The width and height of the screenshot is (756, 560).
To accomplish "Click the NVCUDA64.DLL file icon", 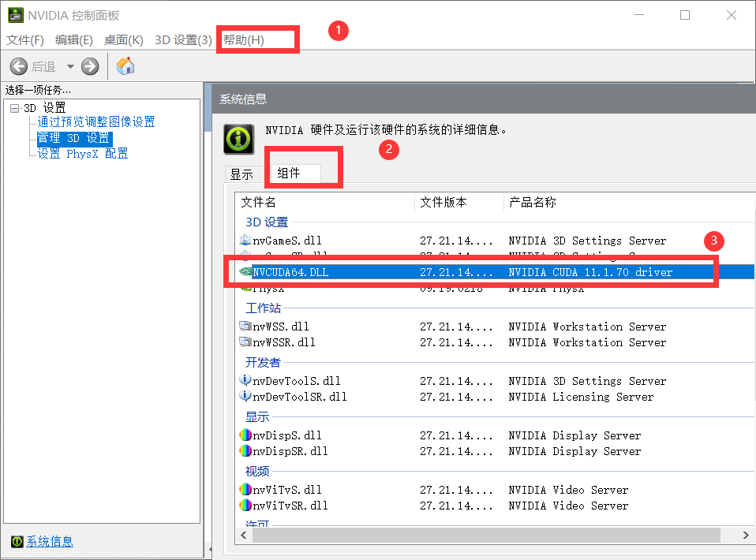I will 245,271.
